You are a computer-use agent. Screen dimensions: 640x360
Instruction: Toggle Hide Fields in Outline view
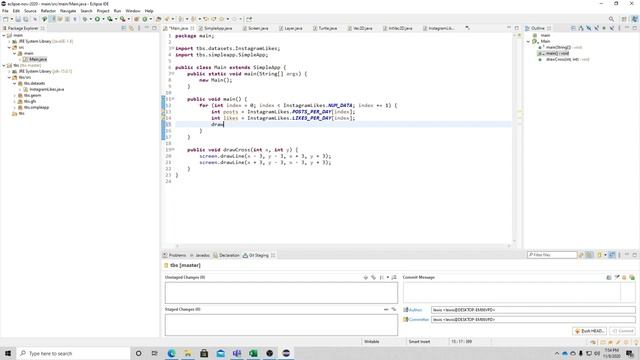tap(589, 28)
